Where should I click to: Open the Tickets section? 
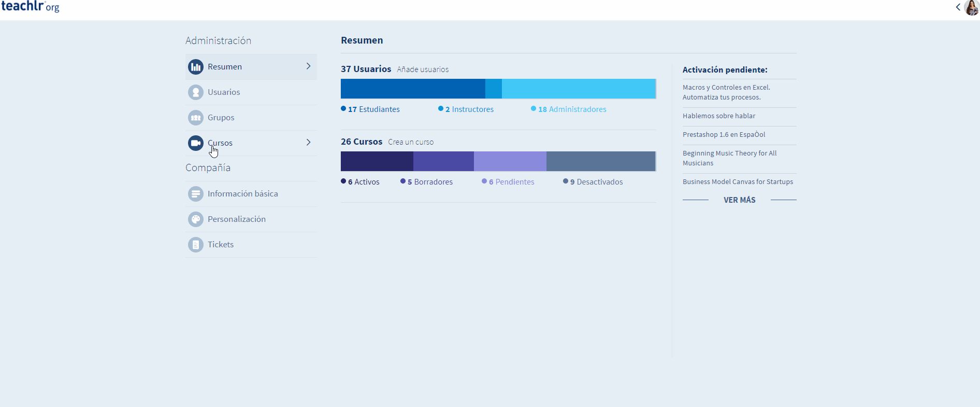click(251, 245)
